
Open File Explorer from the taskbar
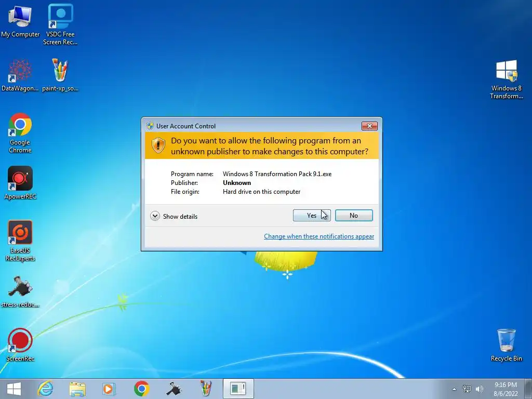coord(77,389)
